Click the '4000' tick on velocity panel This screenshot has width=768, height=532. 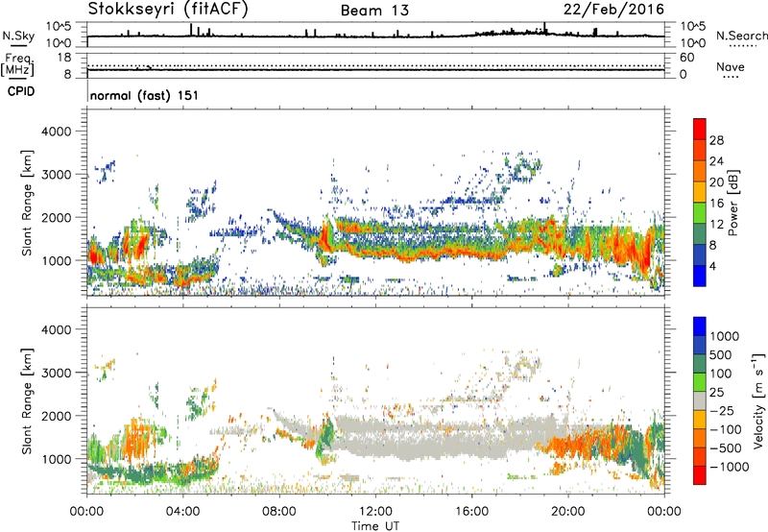pos(56,329)
